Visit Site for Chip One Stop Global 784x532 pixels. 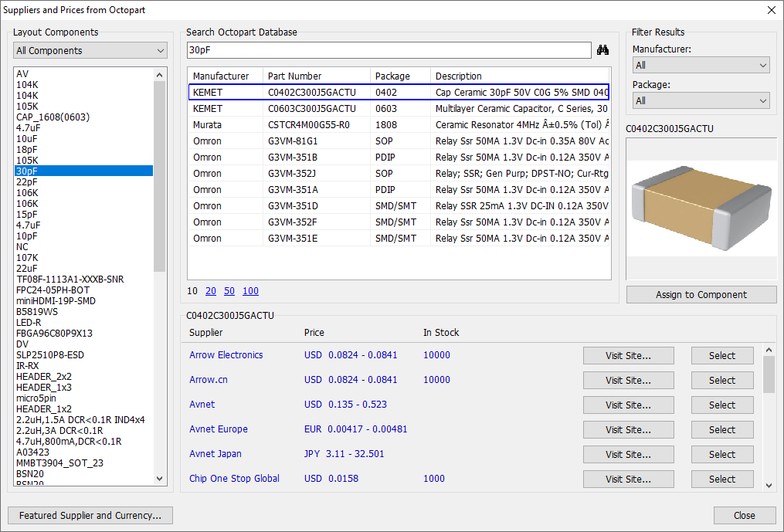(629, 479)
